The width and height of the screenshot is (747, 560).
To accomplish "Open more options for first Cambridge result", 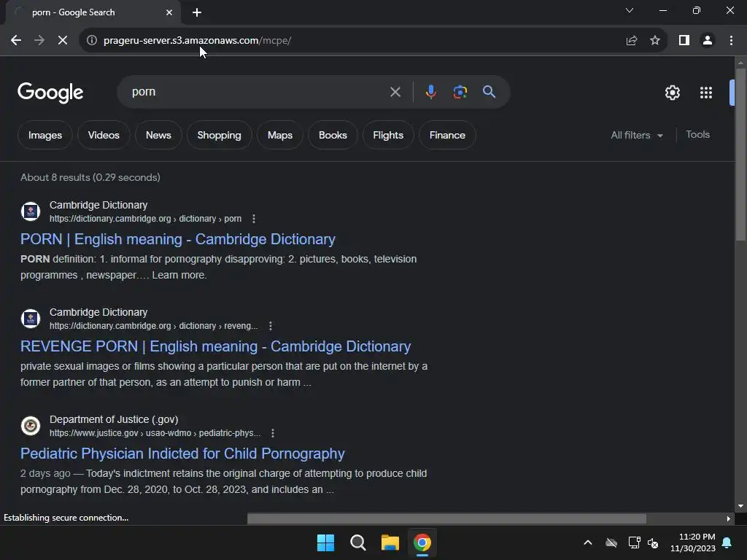I will (253, 219).
